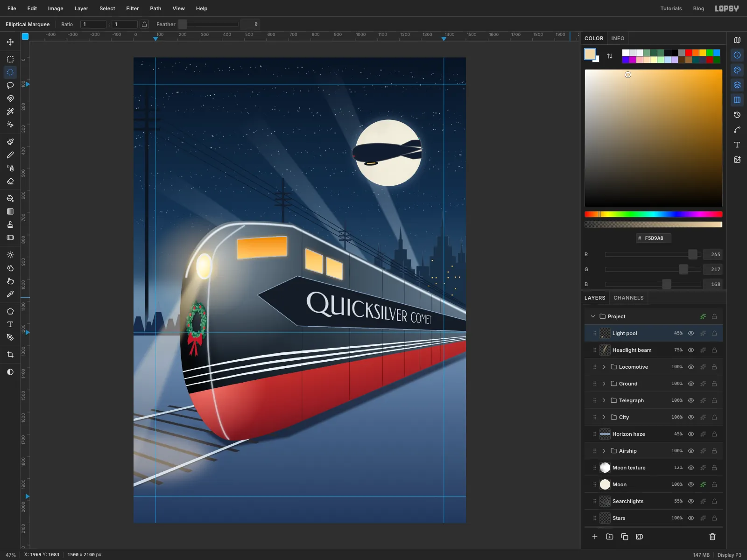Image resolution: width=747 pixels, height=560 pixels.
Task: Select the Lasso tool
Action: coord(10,85)
